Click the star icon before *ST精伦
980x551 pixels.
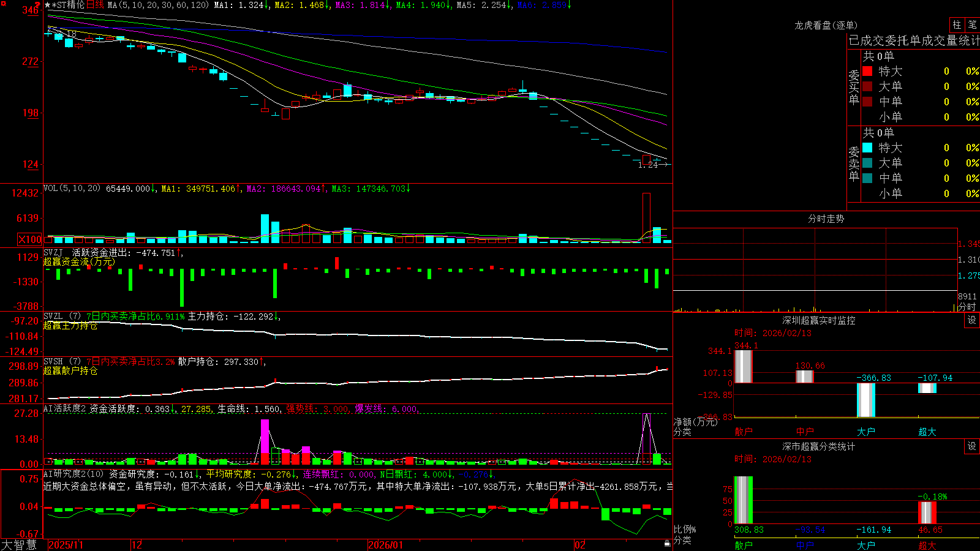click(48, 5)
